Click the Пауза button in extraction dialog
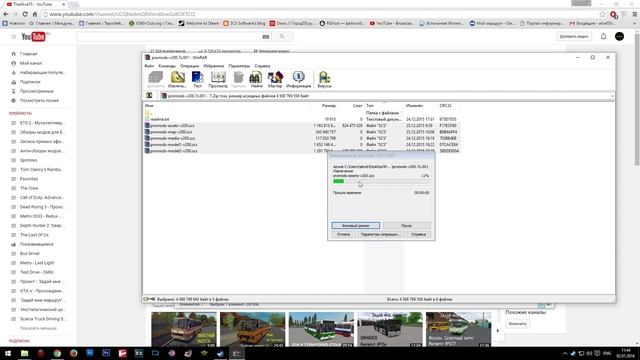640x360 pixels. [x=407, y=225]
